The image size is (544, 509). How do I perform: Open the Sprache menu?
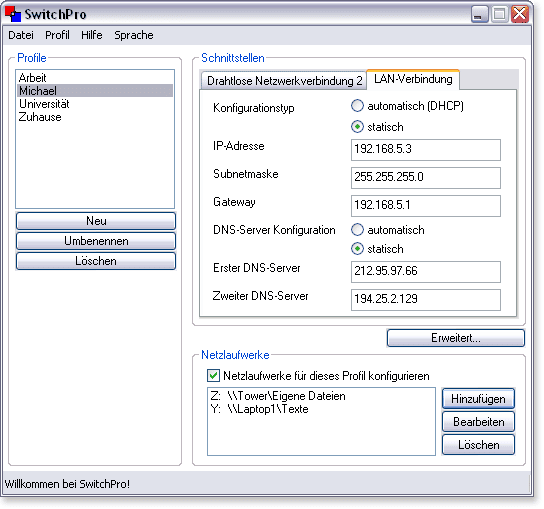coord(134,35)
